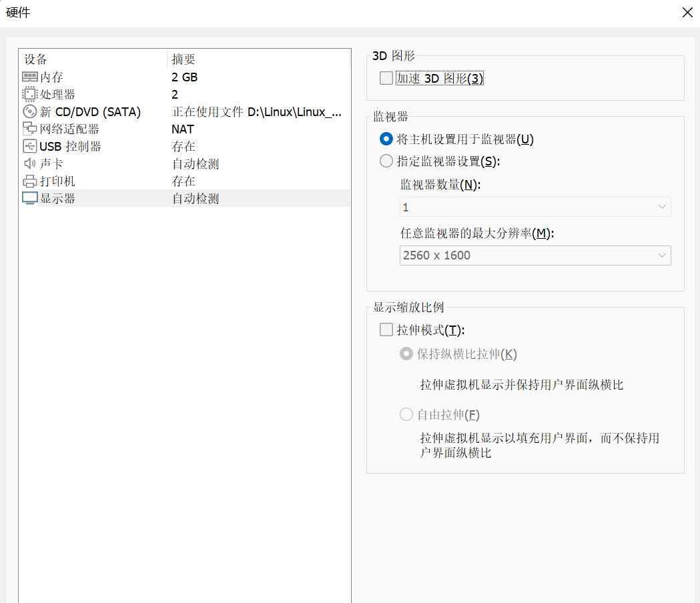Click processor count summary 2
Viewport: 700px width, 603px height.
click(x=175, y=95)
